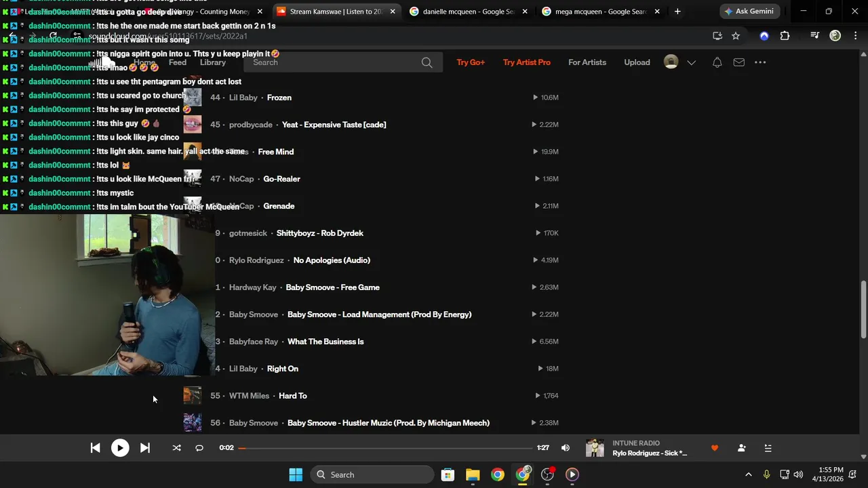The width and height of the screenshot is (868, 488).
Task: Open the Windows Start menu
Action: pyautogui.click(x=296, y=474)
